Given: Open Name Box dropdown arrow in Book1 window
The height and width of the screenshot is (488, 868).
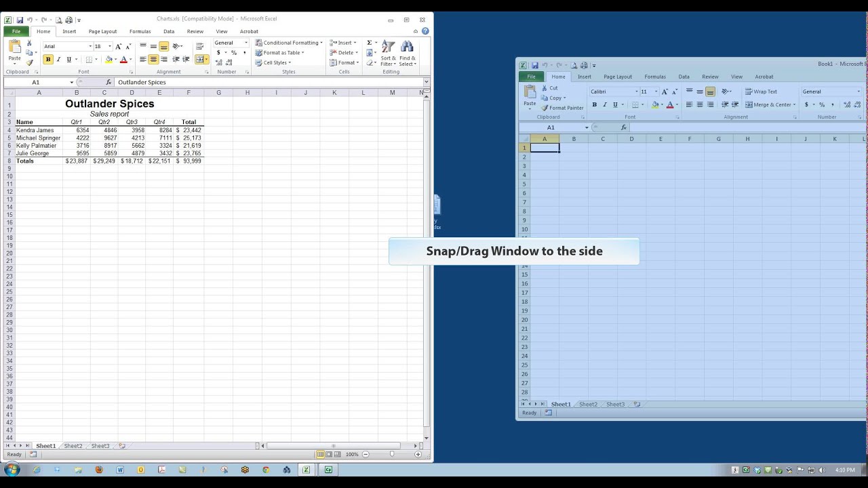Looking at the screenshot, I should [x=587, y=127].
